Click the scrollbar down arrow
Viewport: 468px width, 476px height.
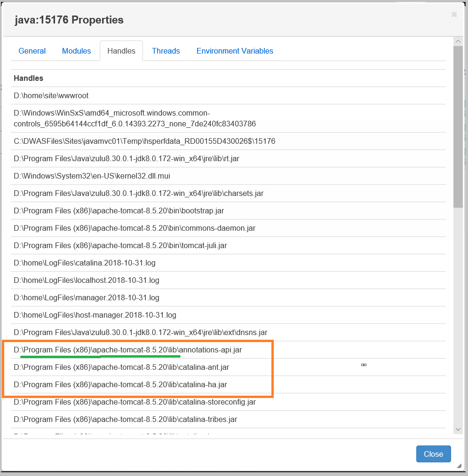click(x=459, y=429)
